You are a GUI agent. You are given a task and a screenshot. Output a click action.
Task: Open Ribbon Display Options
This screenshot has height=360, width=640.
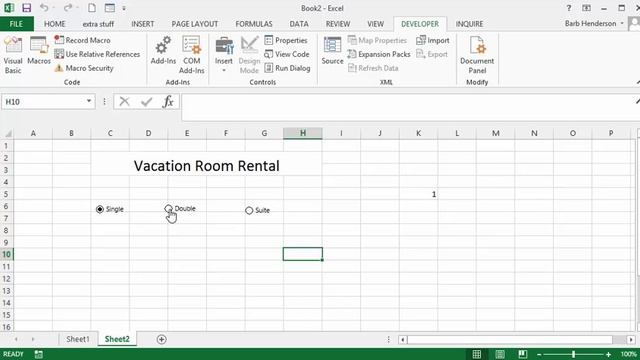[587, 8]
